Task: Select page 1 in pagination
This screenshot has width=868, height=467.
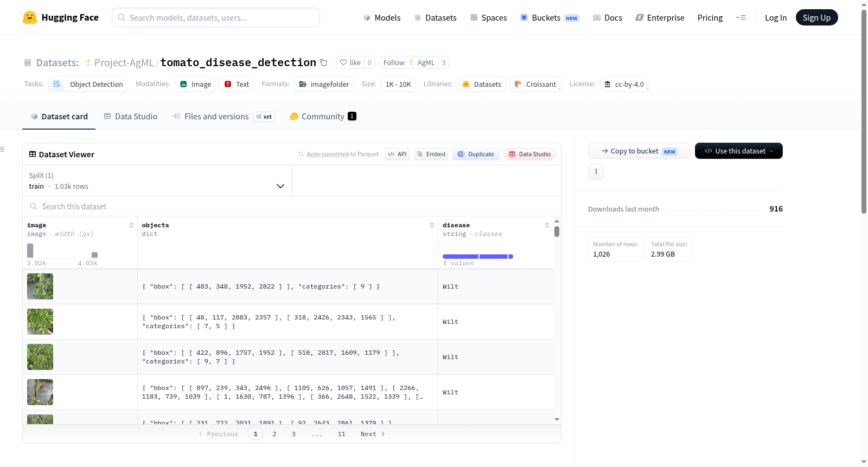Action: 256,434
